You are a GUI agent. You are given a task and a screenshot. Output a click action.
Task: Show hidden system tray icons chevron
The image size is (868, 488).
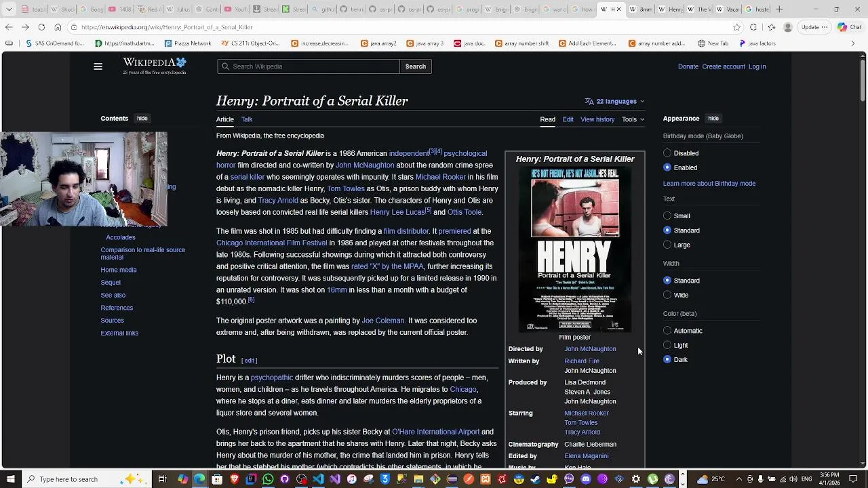point(739,479)
